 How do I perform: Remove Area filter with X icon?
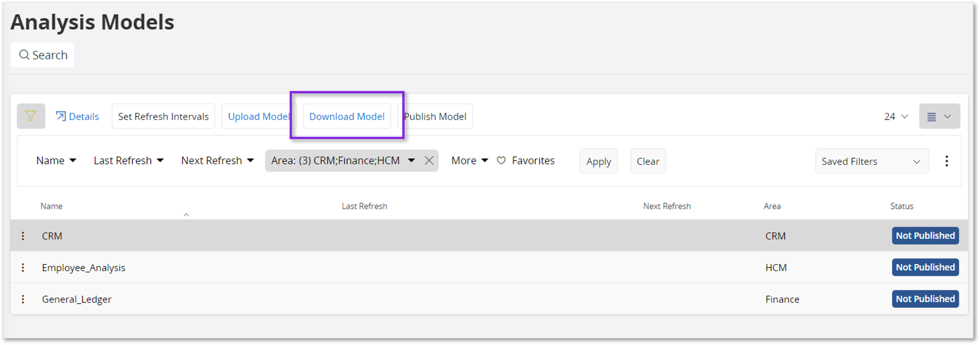(429, 161)
